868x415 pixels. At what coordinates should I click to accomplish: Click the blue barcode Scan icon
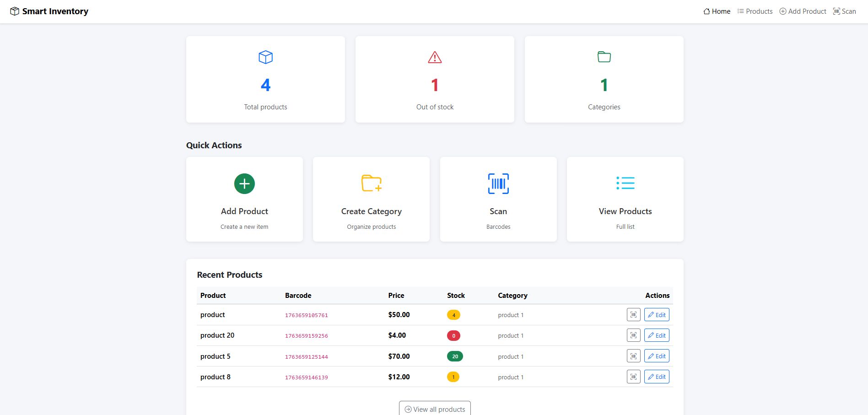coord(498,183)
